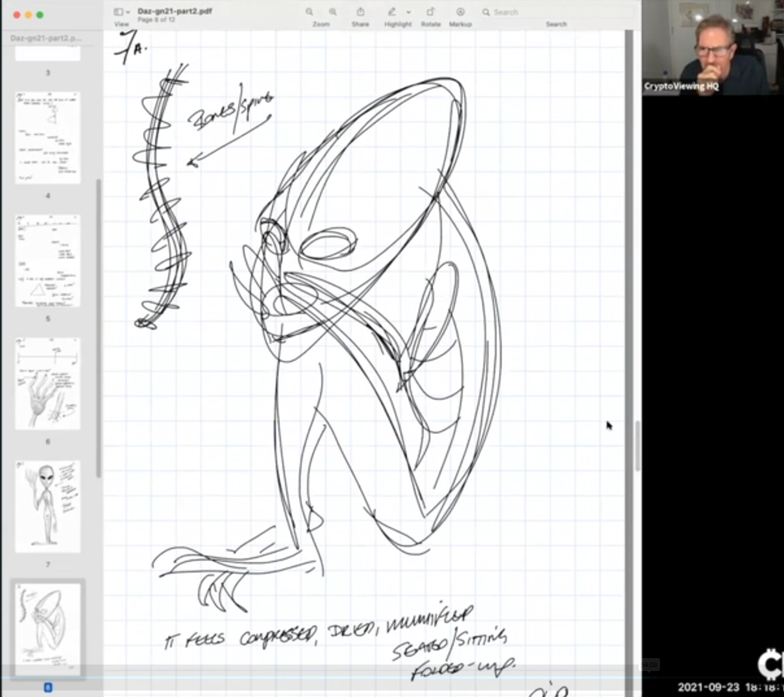Viewport: 784px width, 697px height.
Task: Select page 5 thumbnail in sidebar
Action: coord(48,260)
